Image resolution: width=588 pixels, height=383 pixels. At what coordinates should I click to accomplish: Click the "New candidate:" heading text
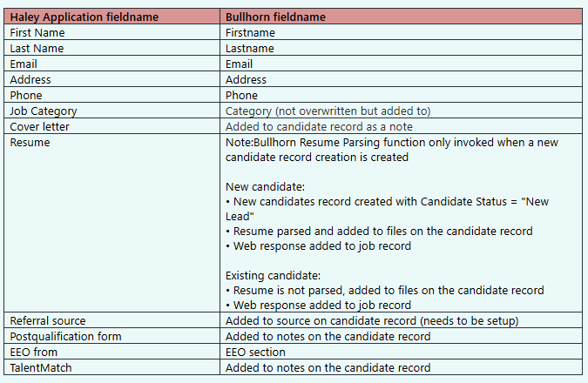coord(264,187)
